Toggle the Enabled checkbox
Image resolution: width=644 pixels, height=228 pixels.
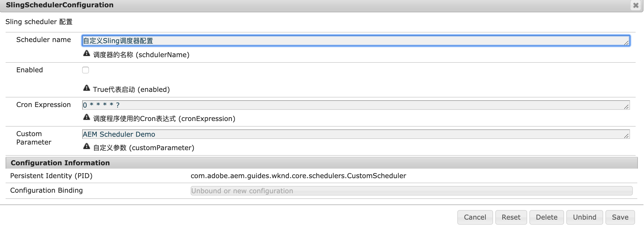[86, 70]
